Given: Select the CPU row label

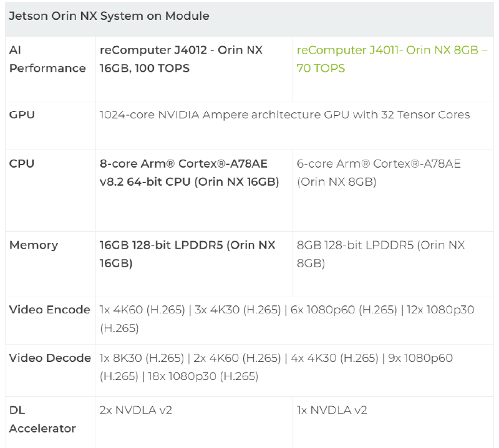Looking at the screenshot, I should [x=22, y=164].
